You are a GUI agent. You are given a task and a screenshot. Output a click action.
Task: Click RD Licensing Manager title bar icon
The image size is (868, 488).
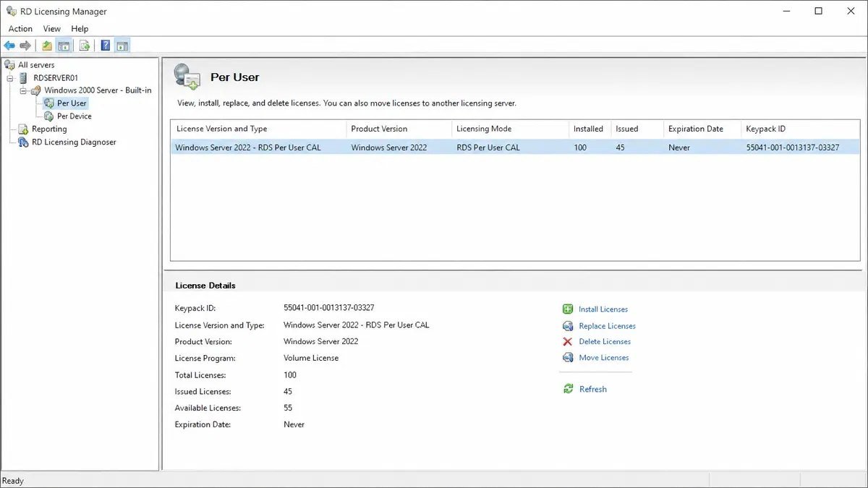coord(12,11)
